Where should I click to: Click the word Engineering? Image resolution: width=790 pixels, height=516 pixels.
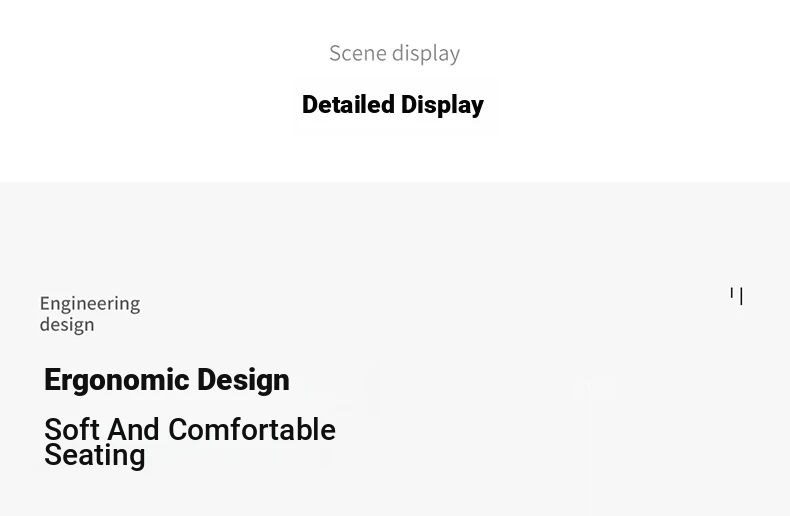pyautogui.click(x=90, y=304)
